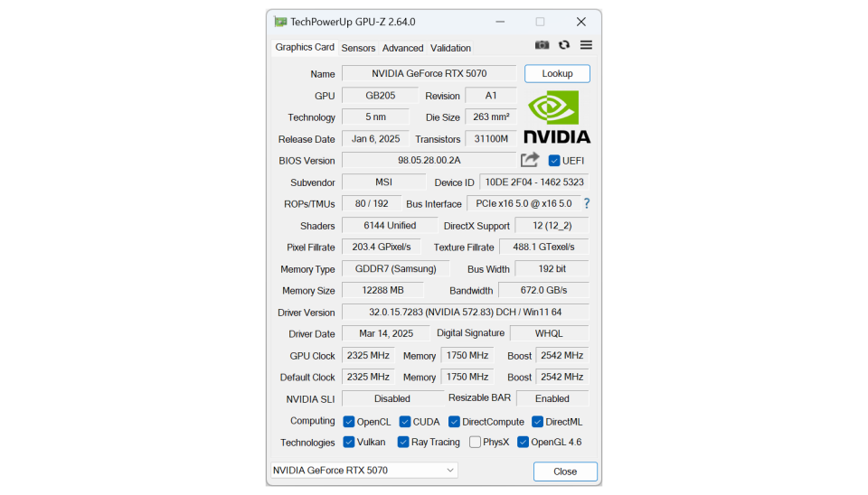This screenshot has width=868, height=495.
Task: Click the BIOS Version field 98.05.28.00.2A
Action: [x=429, y=161]
